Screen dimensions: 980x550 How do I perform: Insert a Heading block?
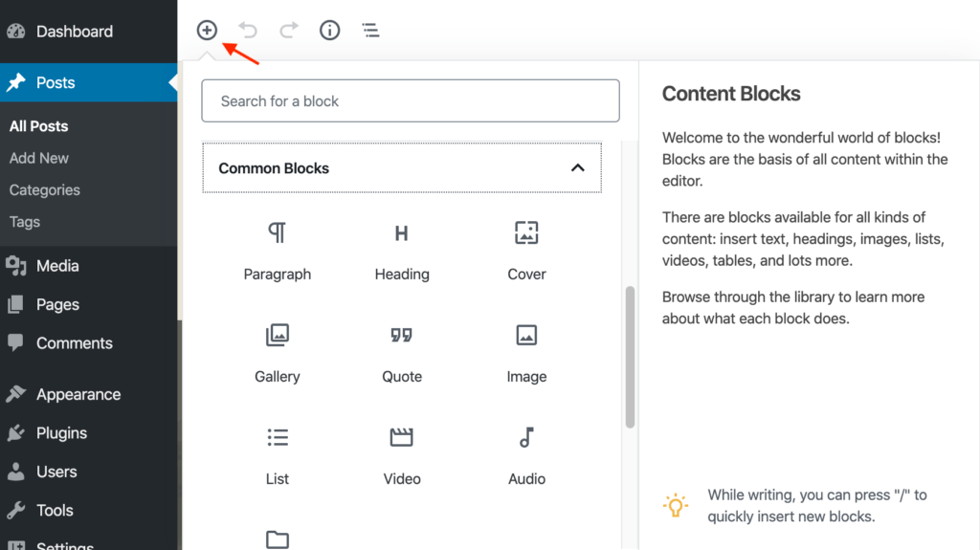pyautogui.click(x=402, y=252)
